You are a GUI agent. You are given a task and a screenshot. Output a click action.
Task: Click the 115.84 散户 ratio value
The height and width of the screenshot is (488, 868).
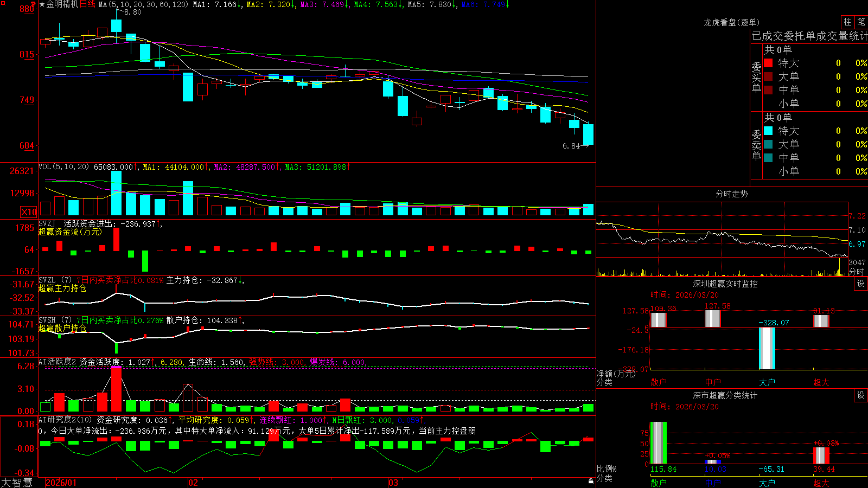pyautogui.click(x=663, y=469)
